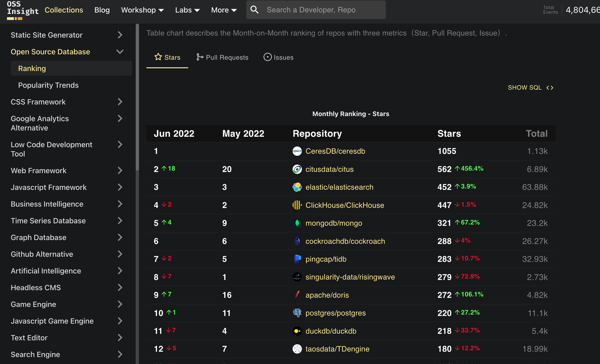
Task: Click the mongodb leaf logo icon
Action: [297, 223]
